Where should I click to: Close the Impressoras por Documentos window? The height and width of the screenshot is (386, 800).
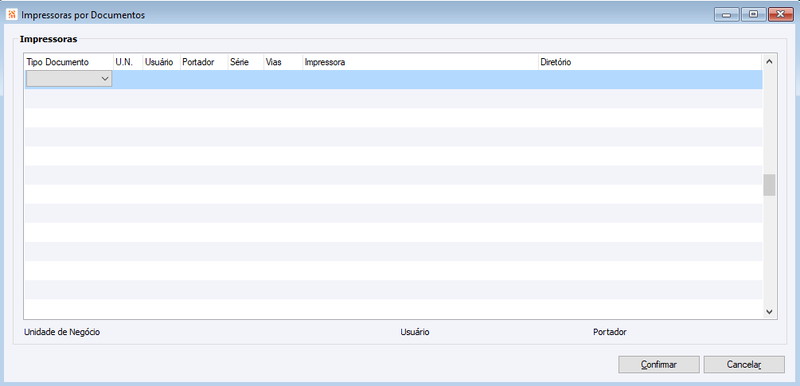pyautogui.click(x=780, y=15)
